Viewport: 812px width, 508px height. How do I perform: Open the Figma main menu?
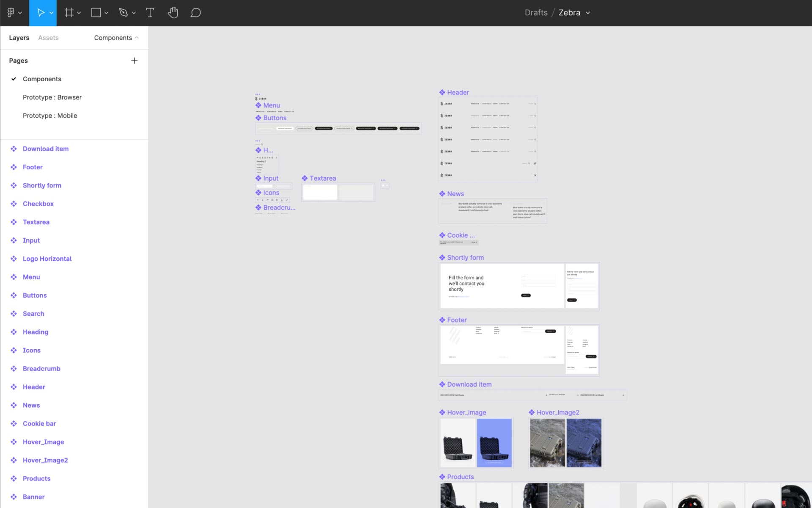tap(11, 12)
